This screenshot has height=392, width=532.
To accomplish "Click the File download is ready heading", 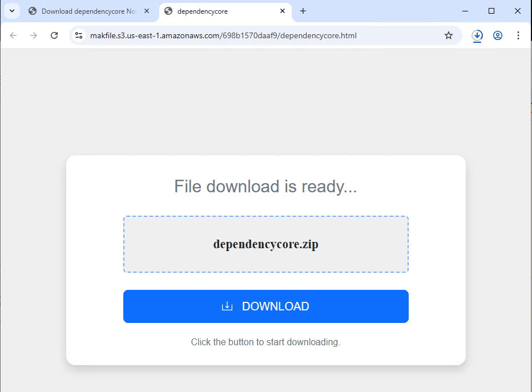I will coord(265,186).
